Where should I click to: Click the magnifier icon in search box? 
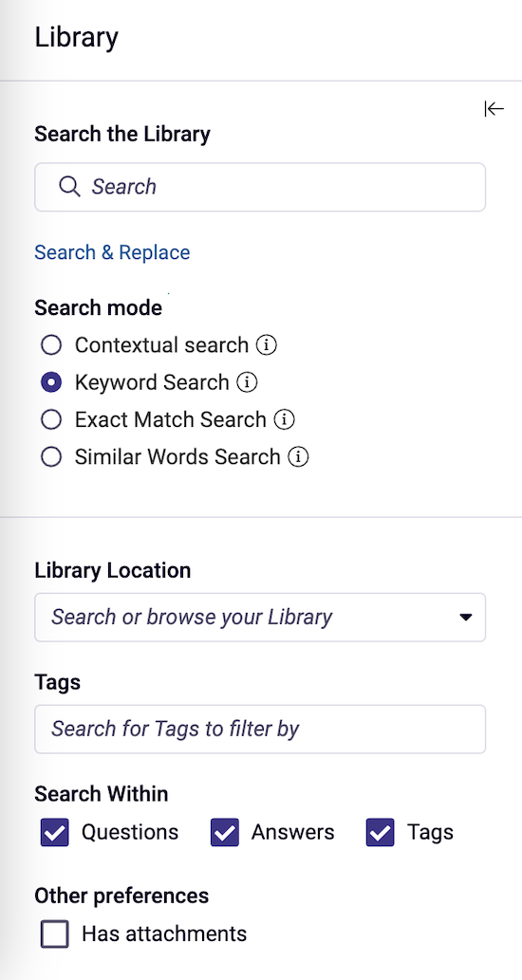tap(68, 186)
